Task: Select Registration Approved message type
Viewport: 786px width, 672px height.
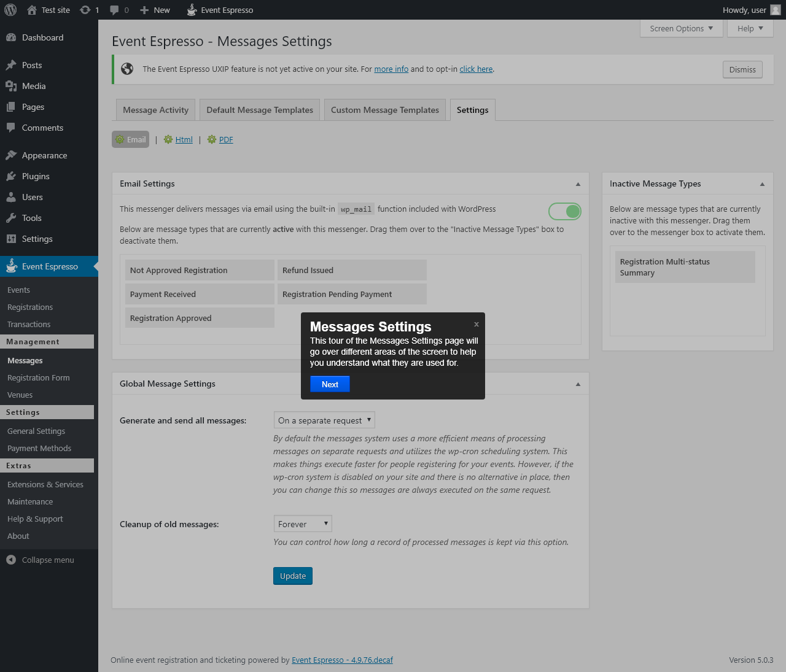Action: pos(200,318)
